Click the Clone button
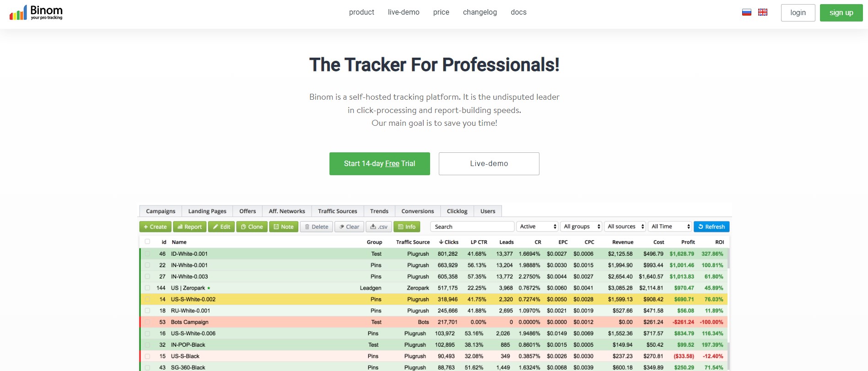868x371 pixels. [252, 227]
